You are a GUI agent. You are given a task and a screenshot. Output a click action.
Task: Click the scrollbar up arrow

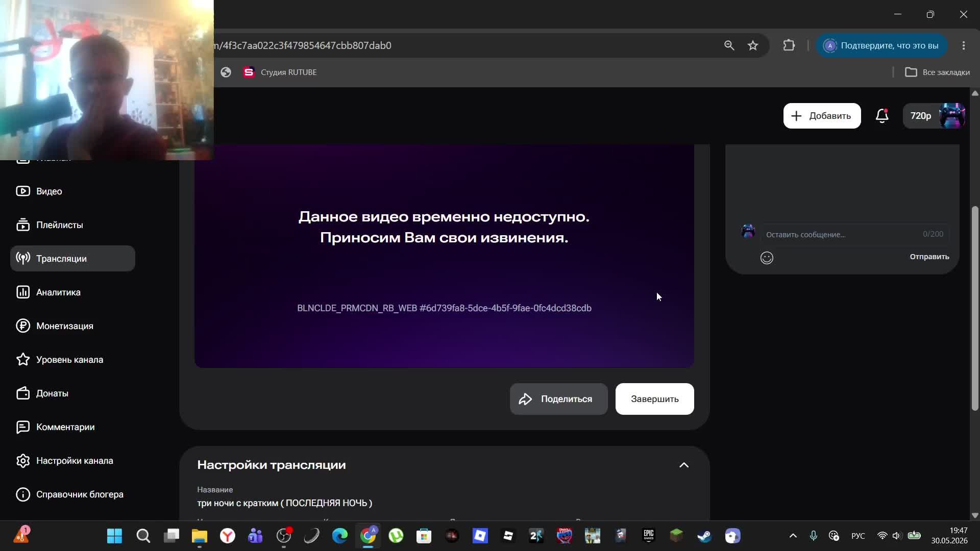tap(975, 93)
